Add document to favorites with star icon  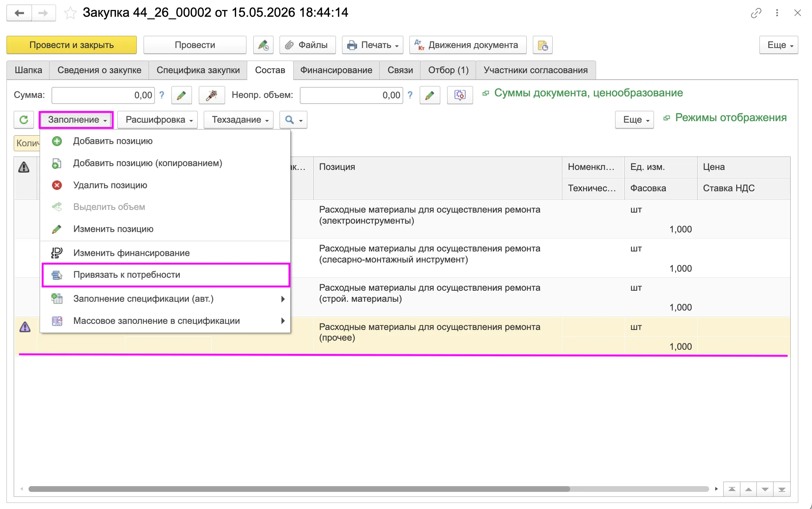coord(70,13)
